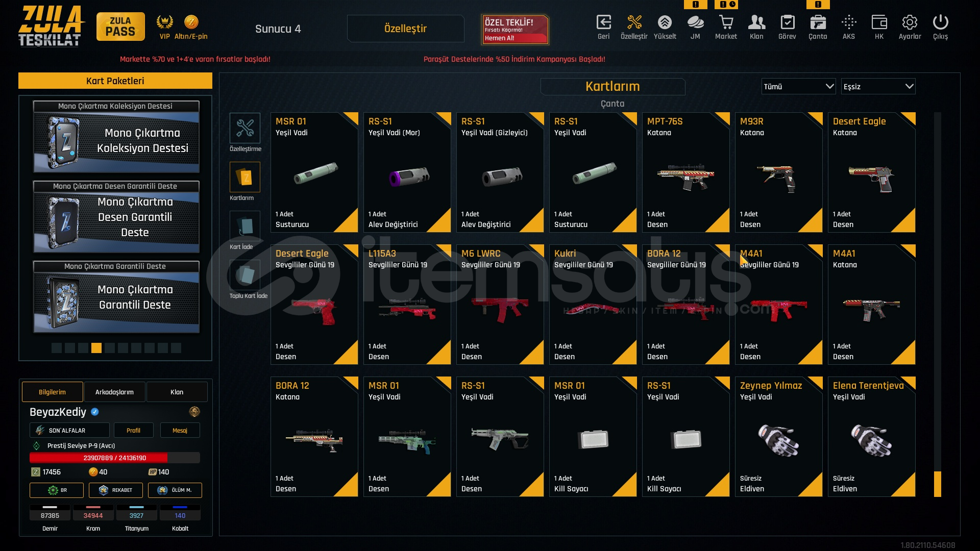Screen dimensions: 980x551
Task: Click the card list vertical scrollbar
Action: [937, 305]
